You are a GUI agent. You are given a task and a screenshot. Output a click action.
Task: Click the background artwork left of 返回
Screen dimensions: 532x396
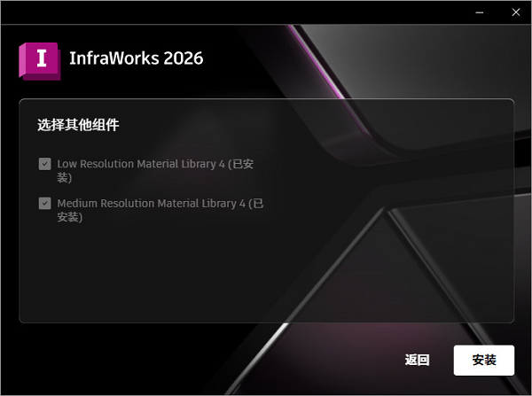(266, 360)
